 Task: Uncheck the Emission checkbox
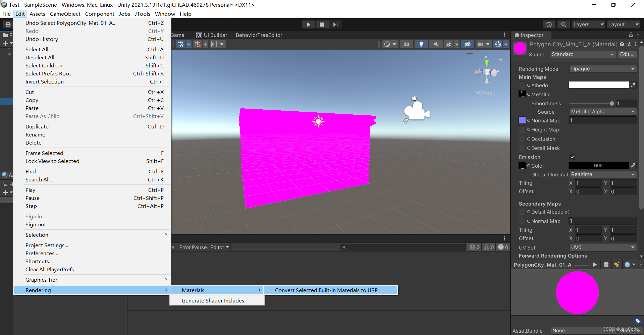(572, 157)
